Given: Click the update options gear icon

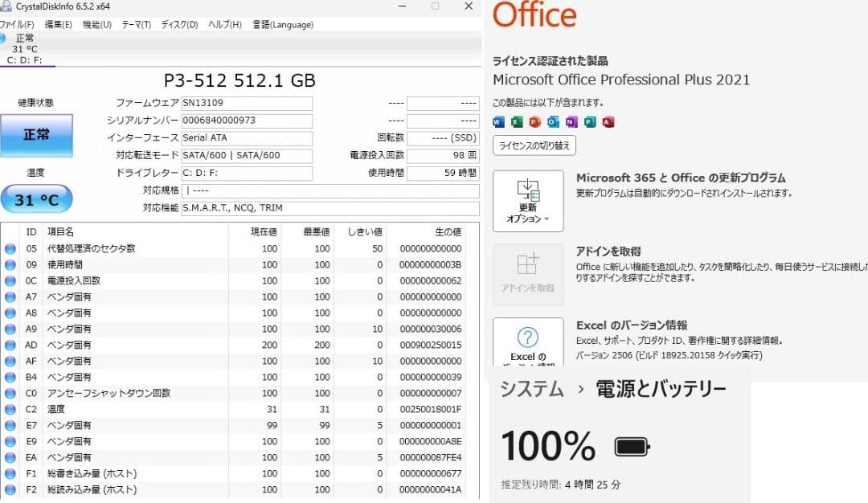Looking at the screenshot, I should click(526, 193).
